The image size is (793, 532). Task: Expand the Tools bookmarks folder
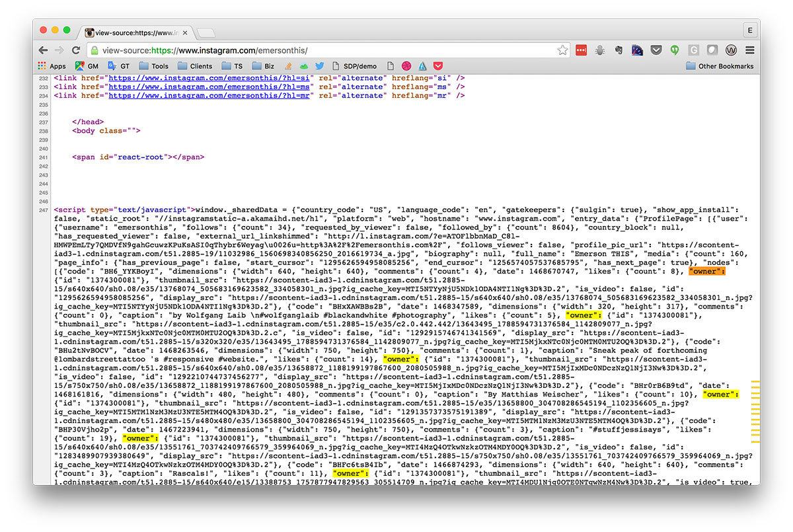[153, 66]
